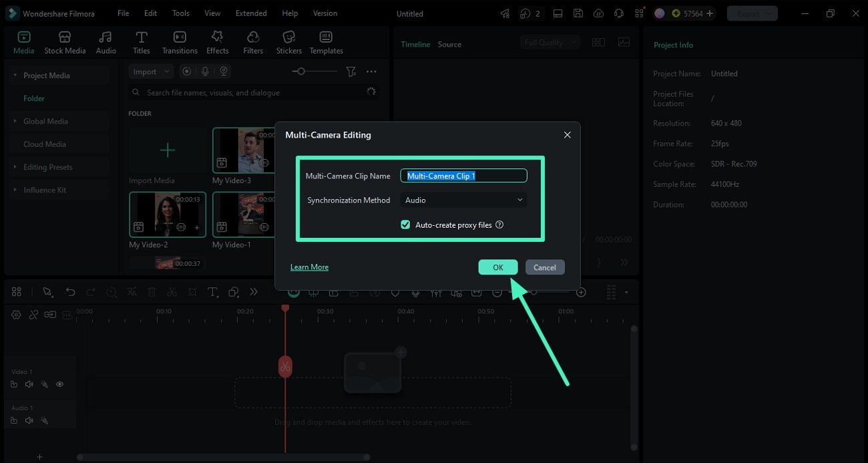Click the microphone record icon beside Import
The width and height of the screenshot is (868, 463).
click(x=205, y=71)
